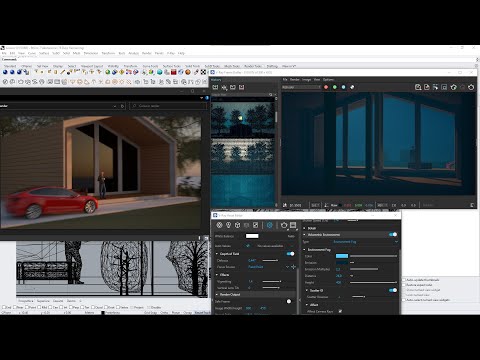Toggle the Depth of Field switch

290,254
